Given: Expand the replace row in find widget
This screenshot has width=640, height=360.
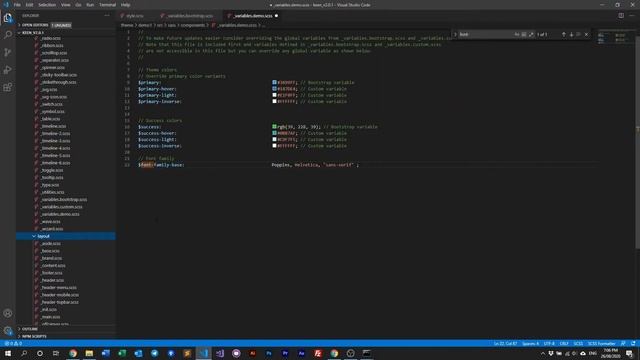Looking at the screenshot, I should coord(455,35).
